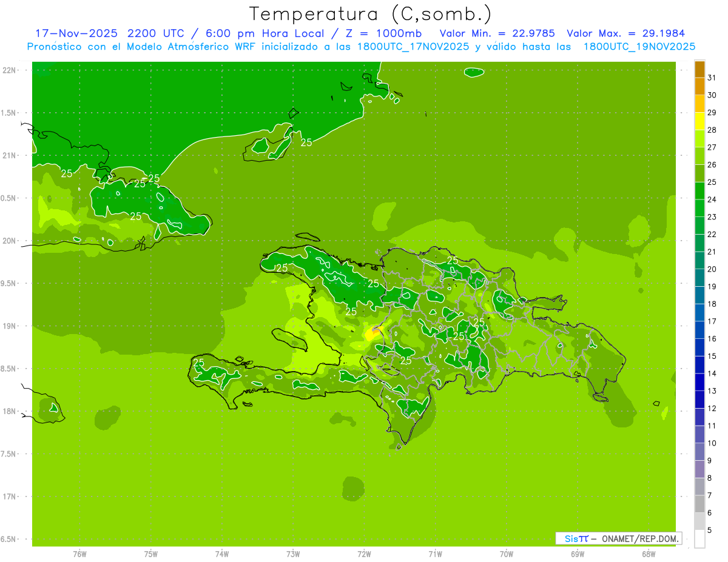This screenshot has width=728, height=562.
Task: Click the 'ONAMET/REP.DOM.' credit label
Action: pos(640,538)
